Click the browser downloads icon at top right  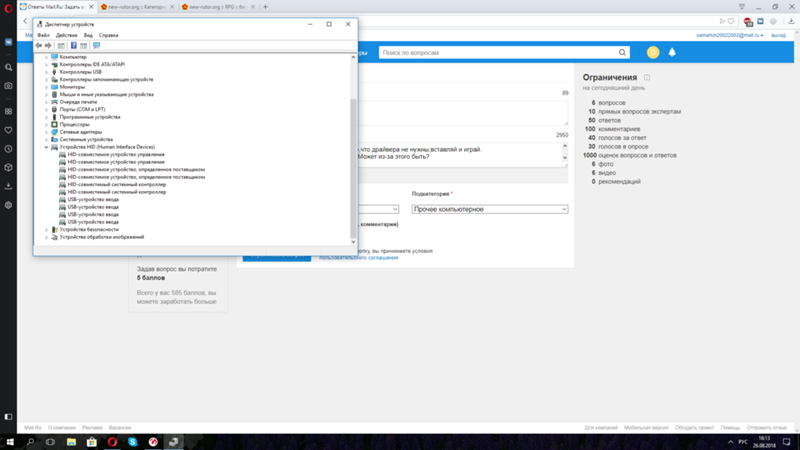[791, 21]
